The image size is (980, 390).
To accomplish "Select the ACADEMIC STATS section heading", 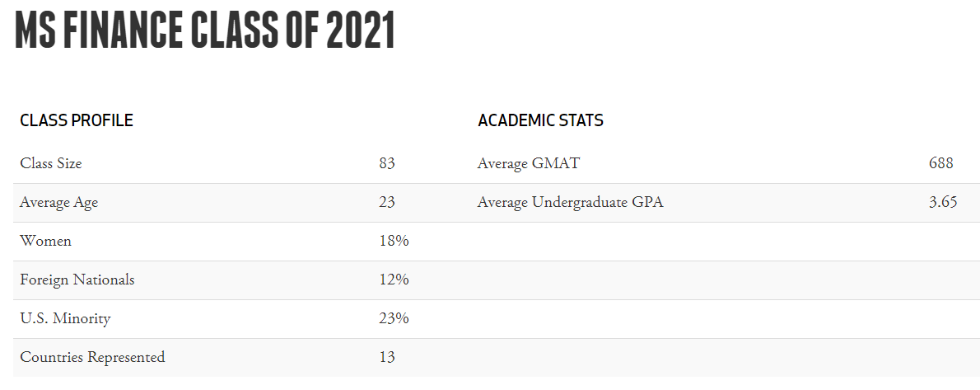I will click(540, 120).
